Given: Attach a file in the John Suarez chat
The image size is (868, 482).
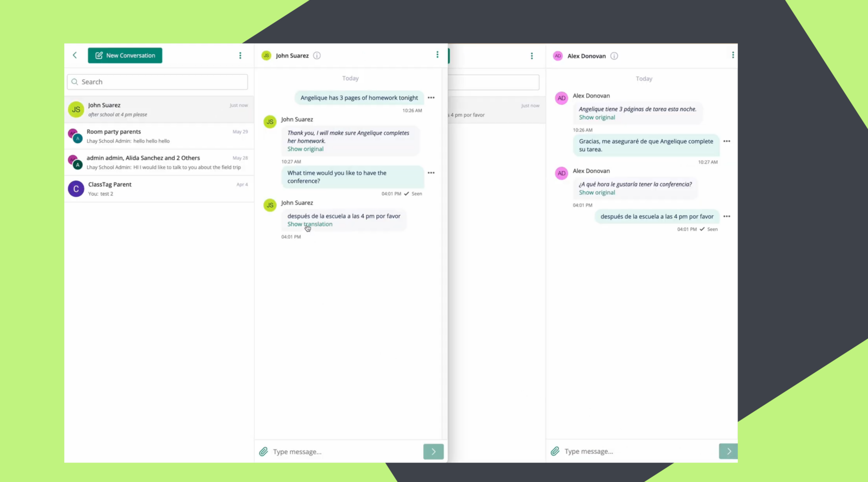Looking at the screenshot, I should point(263,451).
